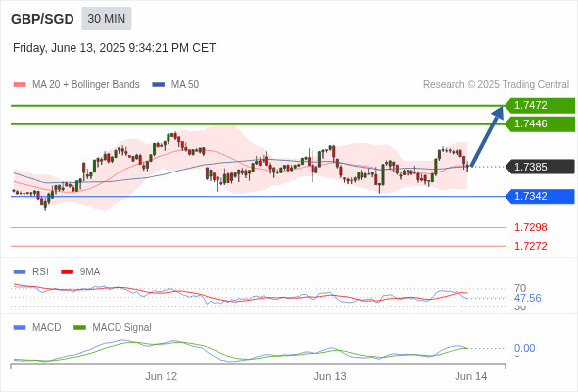This screenshot has width=578, height=392.
Task: Click the 47.56 RSI value label
Action: pos(527,298)
